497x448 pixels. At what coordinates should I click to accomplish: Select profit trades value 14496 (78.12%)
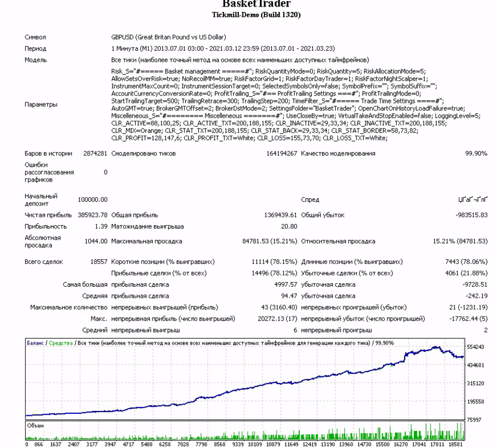[275, 274]
